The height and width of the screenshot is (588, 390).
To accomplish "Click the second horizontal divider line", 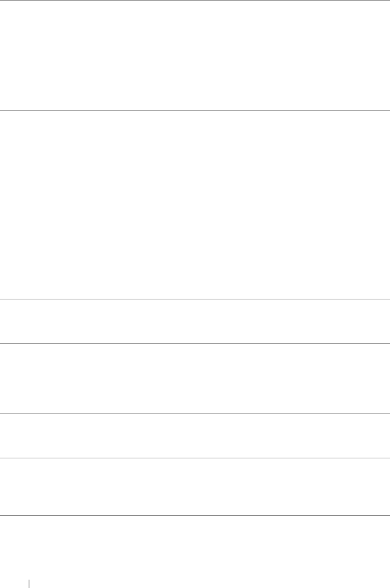I will tap(195, 110).
